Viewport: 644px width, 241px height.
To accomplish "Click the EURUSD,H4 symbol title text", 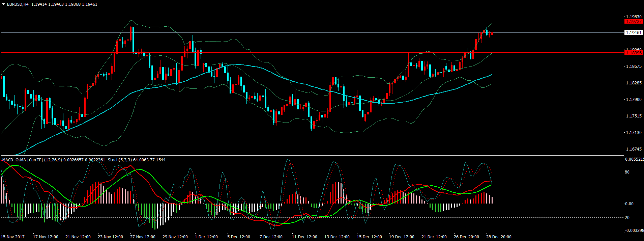I will click(x=18, y=4).
